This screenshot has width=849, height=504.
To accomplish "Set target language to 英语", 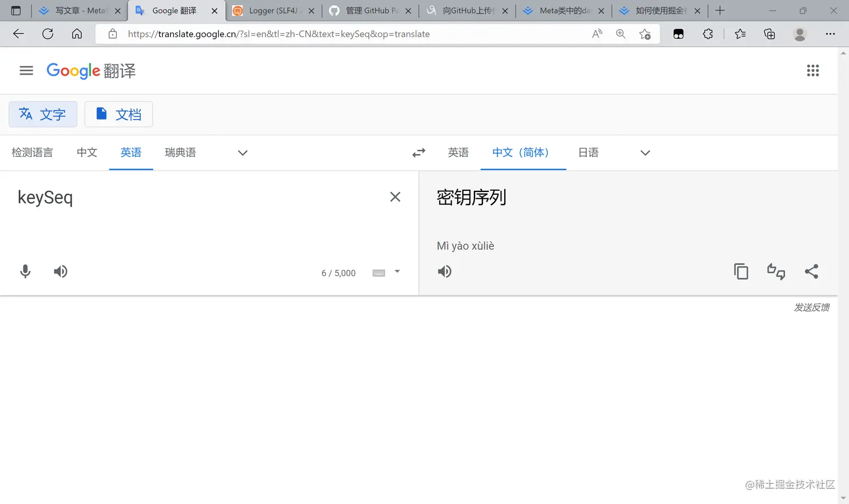I will coord(458,153).
